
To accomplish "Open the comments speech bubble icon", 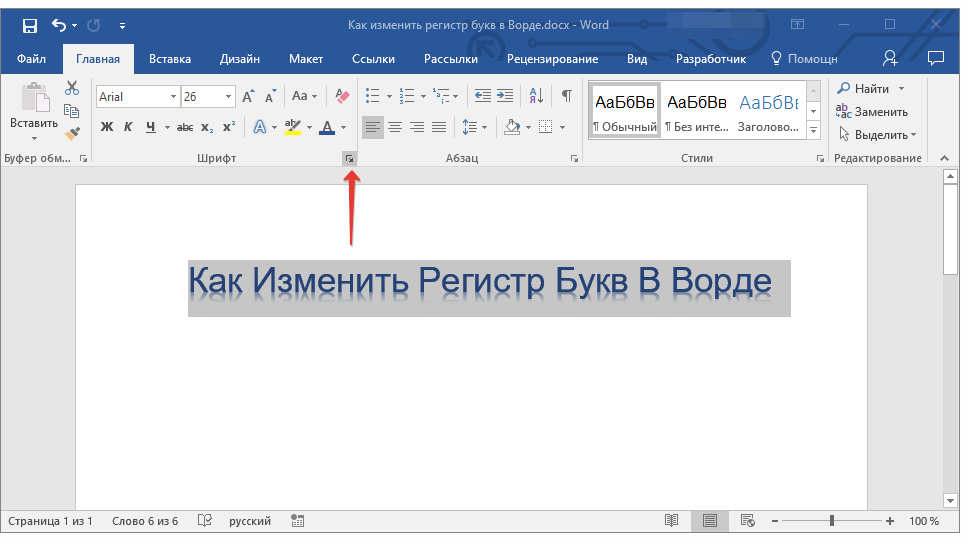I will 936,58.
